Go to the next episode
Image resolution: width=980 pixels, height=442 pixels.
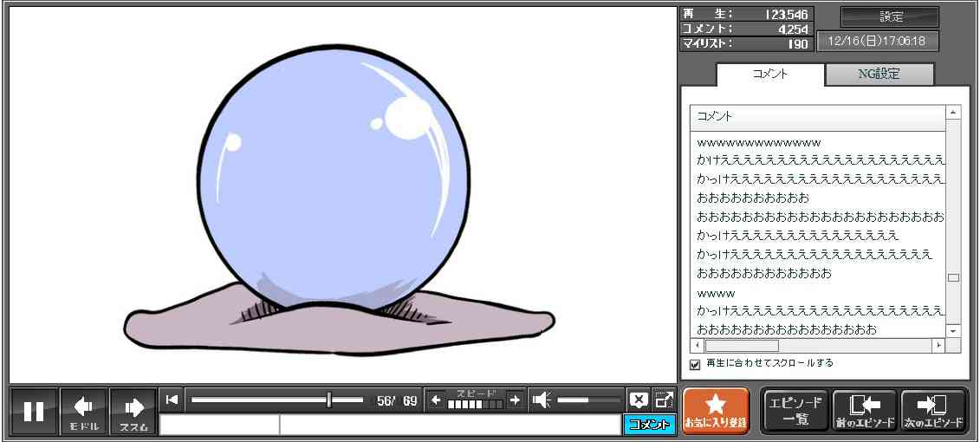tap(933, 411)
